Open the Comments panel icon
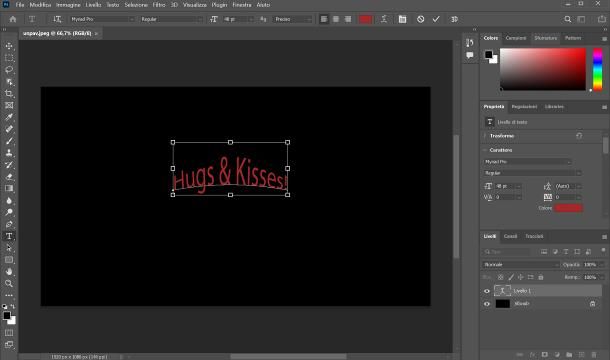Viewport: 610px width, 360px height. 470,55
